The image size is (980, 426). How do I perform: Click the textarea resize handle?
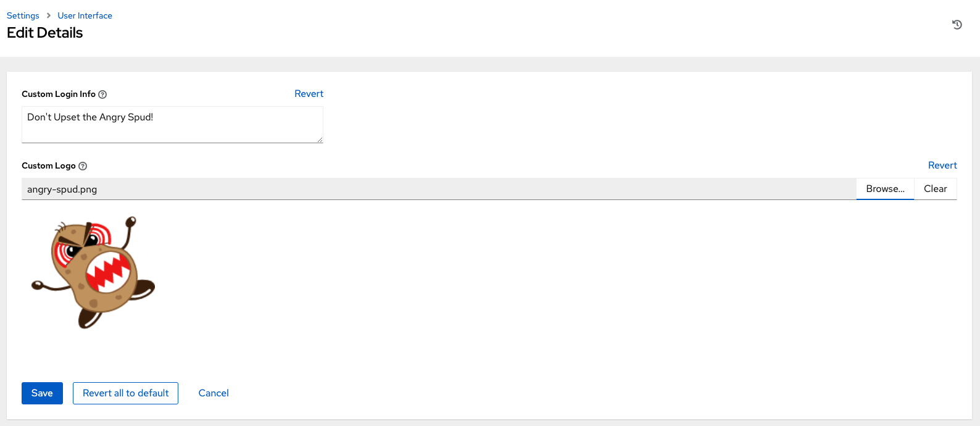coord(320,141)
